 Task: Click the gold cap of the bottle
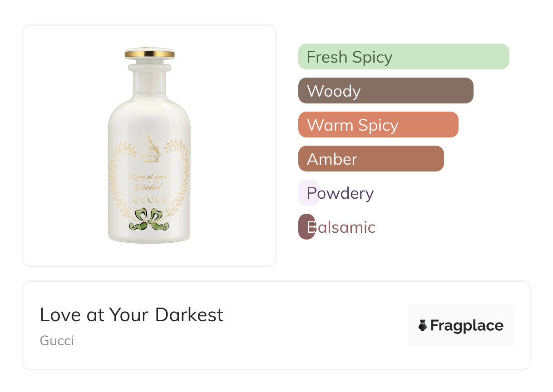[x=149, y=54]
